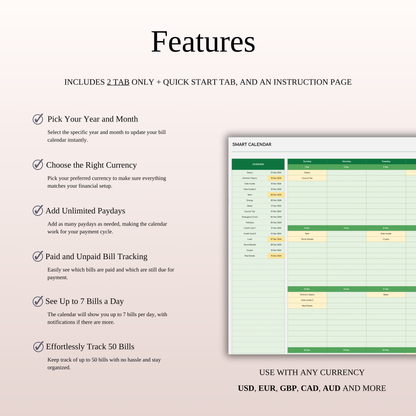Image resolution: width=416 pixels, height=416 pixels.
Task: Select the 'Choose the Right Currency' heading
Action: [x=91, y=165]
